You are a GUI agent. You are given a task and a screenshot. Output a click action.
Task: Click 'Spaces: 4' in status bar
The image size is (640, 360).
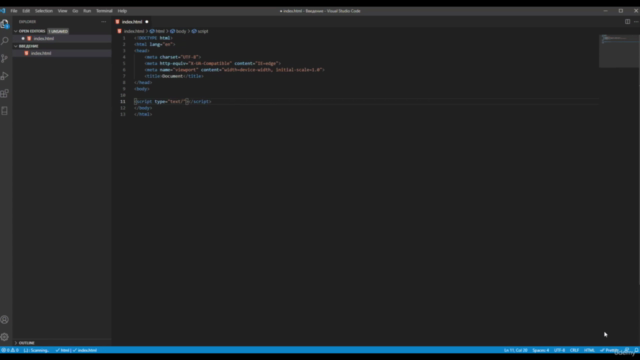click(x=541, y=350)
